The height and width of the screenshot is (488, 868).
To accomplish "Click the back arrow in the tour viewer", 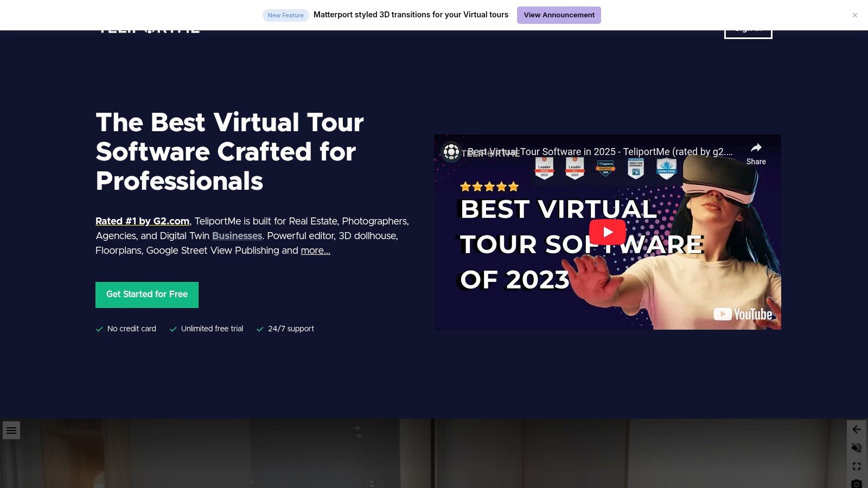I will tap(857, 429).
